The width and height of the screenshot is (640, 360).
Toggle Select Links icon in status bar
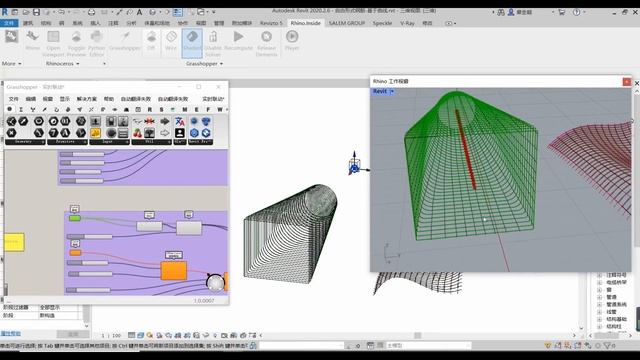tap(549, 346)
